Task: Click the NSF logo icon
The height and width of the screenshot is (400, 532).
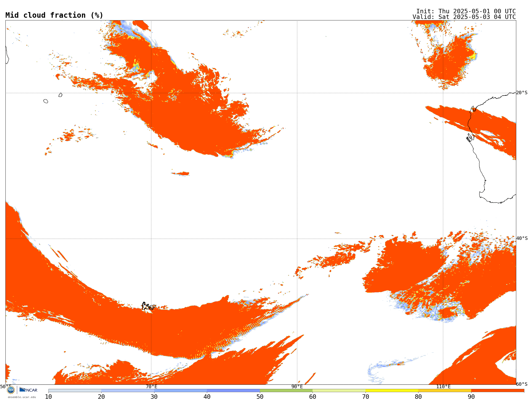Action: click(11, 390)
